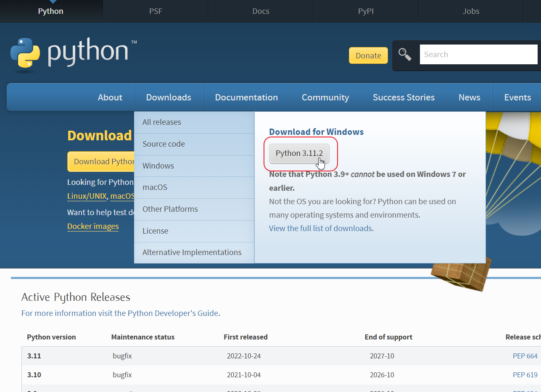Image resolution: width=541 pixels, height=392 pixels.
Task: Click the Maintenance status column header
Action: click(x=143, y=337)
